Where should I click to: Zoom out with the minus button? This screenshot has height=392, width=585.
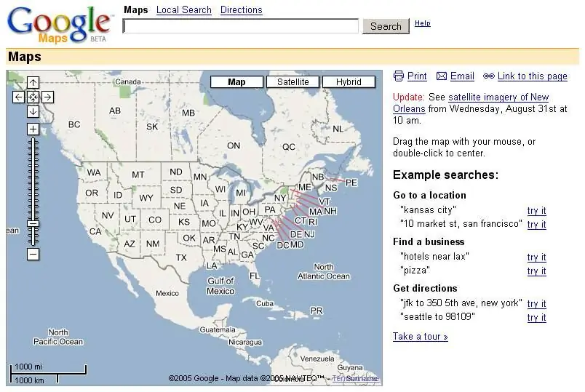(x=33, y=255)
